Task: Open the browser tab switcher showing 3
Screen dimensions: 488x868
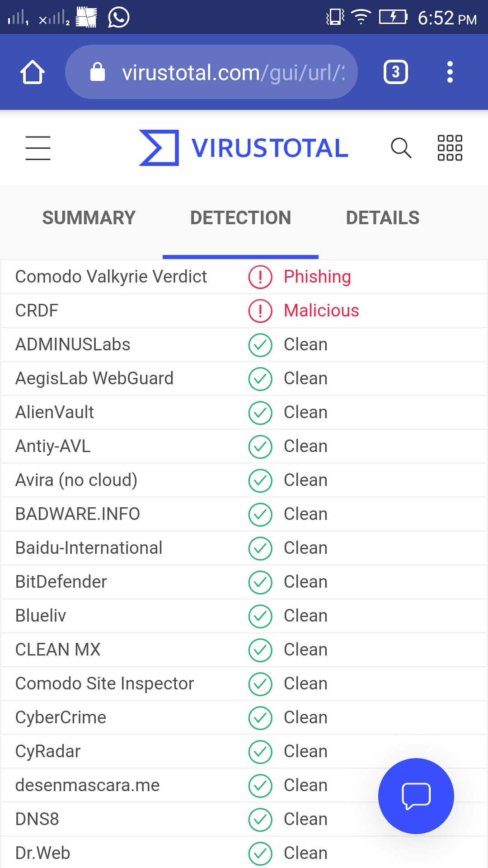Action: [395, 72]
